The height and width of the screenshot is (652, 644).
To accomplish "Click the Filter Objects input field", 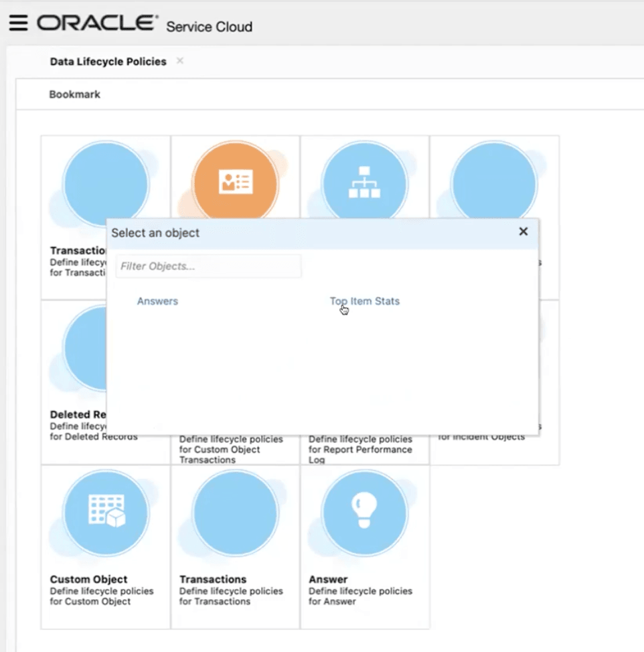I will (x=209, y=266).
